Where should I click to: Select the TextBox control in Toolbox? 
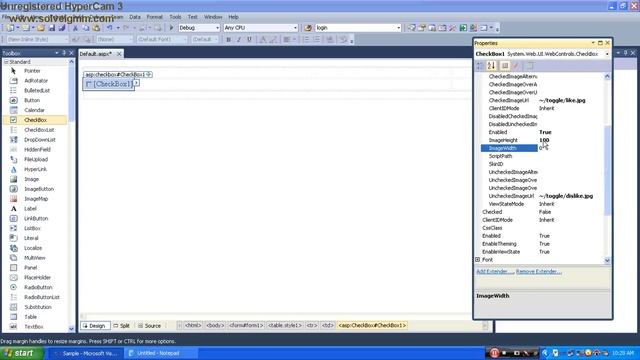point(33,327)
